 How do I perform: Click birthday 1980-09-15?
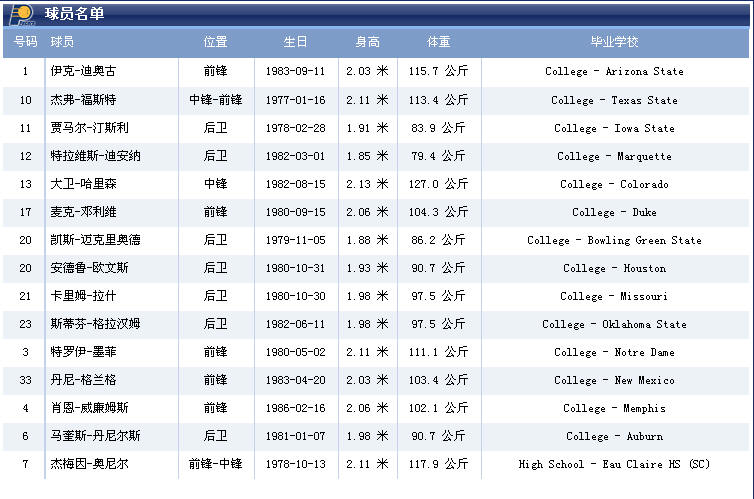point(295,212)
